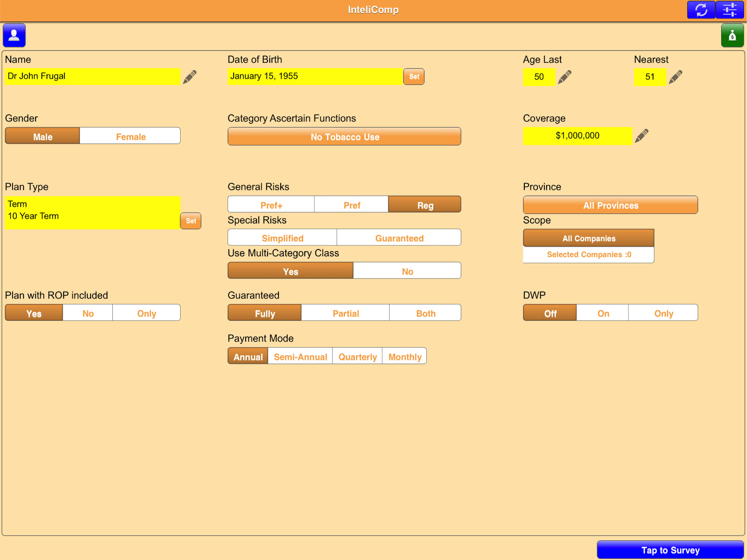Tap to Survey button
Viewport: 747px width, 560px height.
pyautogui.click(x=670, y=550)
